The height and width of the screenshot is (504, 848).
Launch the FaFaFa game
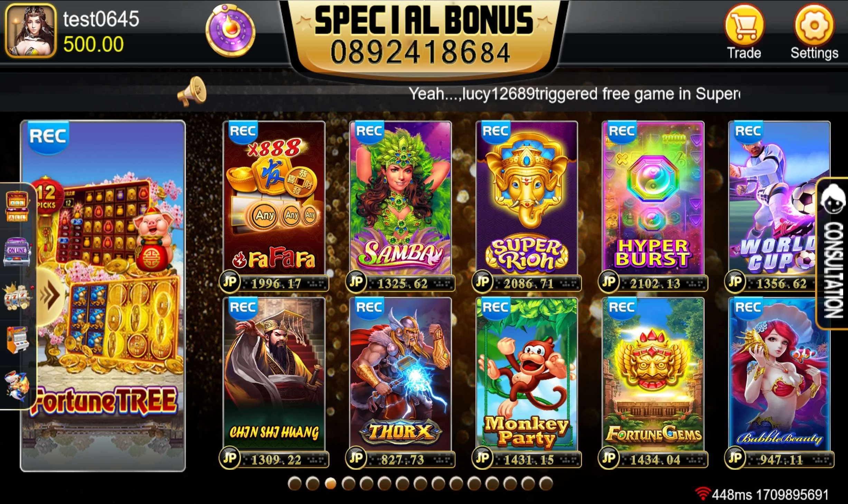274,198
